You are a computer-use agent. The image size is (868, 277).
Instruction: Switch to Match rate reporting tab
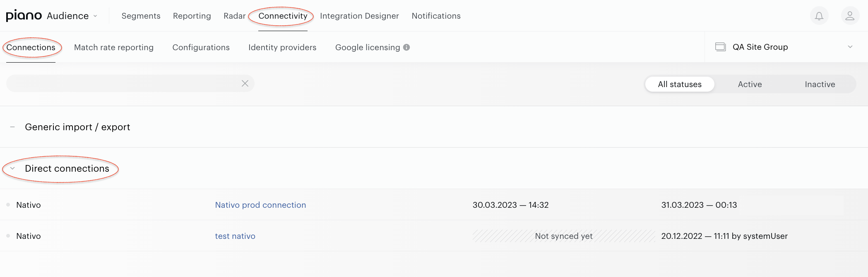114,47
